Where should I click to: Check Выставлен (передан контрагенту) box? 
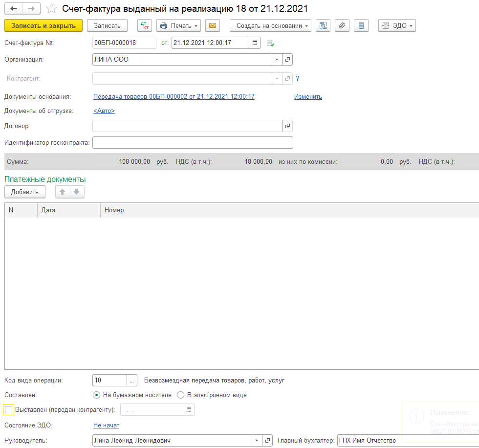[x=9, y=409]
